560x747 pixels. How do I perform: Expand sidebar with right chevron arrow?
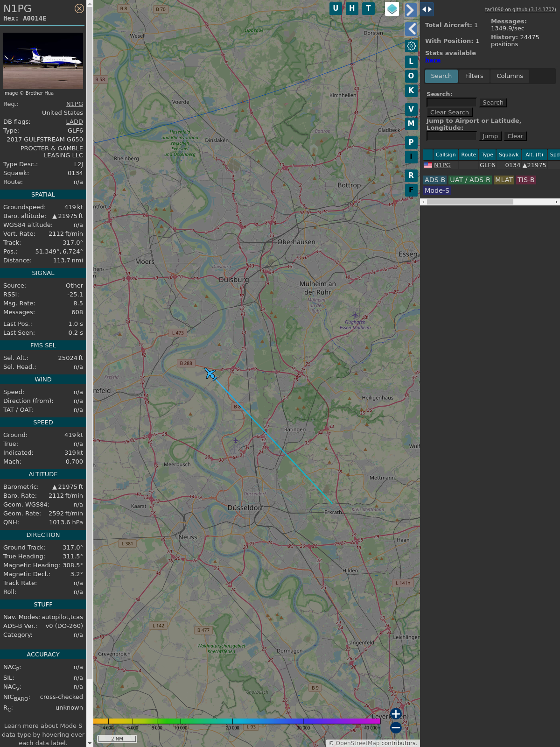click(411, 10)
